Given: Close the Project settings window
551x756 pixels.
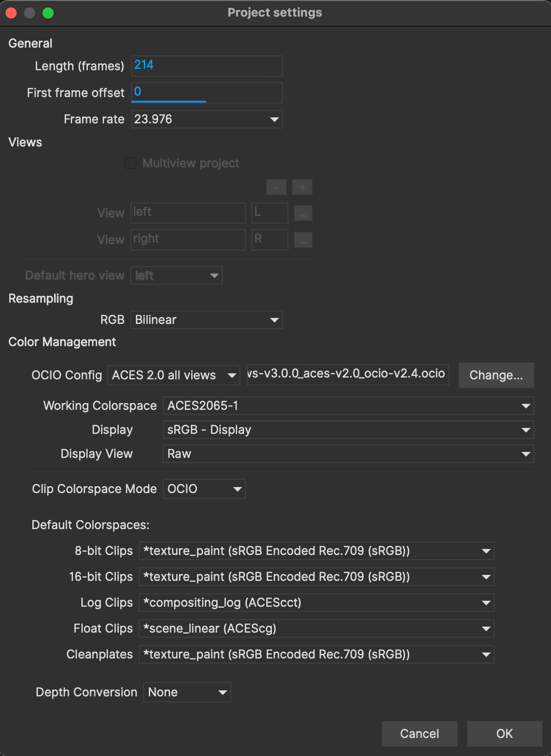Looking at the screenshot, I should (11, 13).
